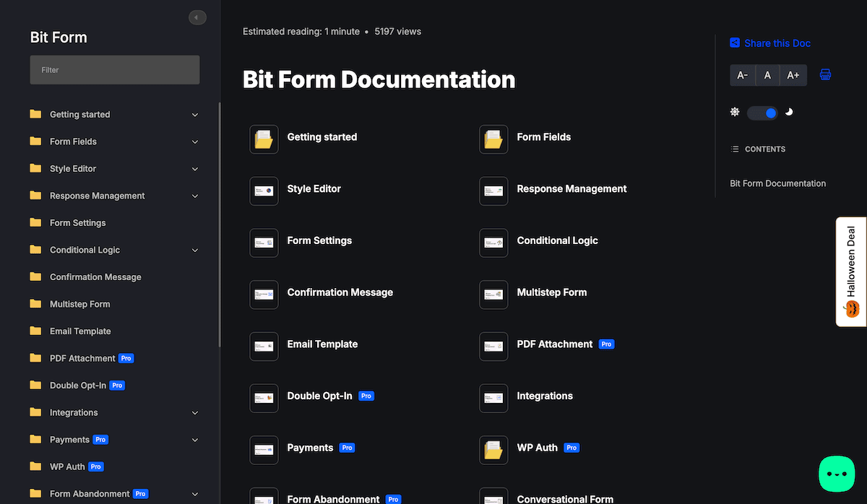Expand Conditional Logic section chevron
This screenshot has height=504, width=867.
click(x=195, y=250)
